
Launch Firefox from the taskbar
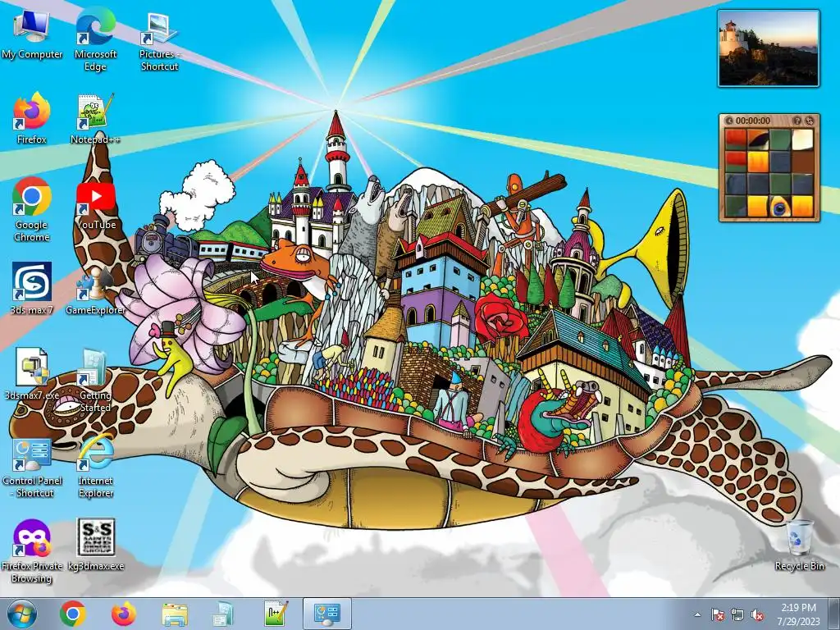pyautogui.click(x=123, y=614)
